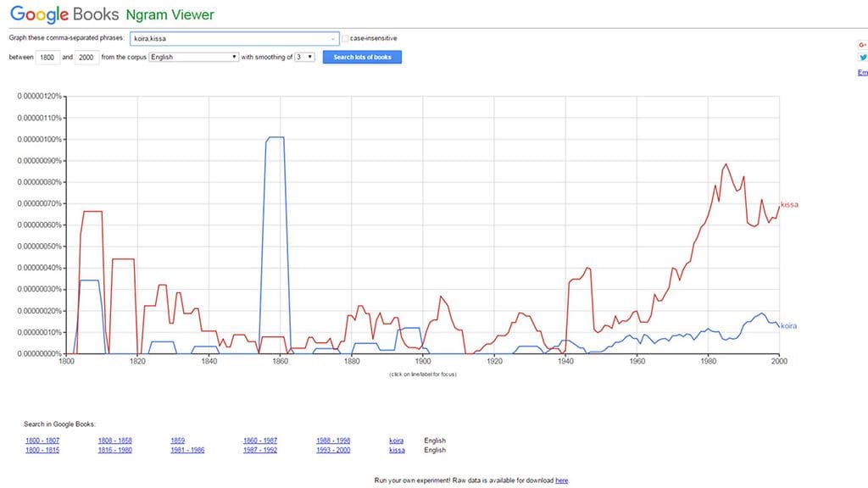
Task: Download raw data via the here link
Action: click(x=561, y=480)
